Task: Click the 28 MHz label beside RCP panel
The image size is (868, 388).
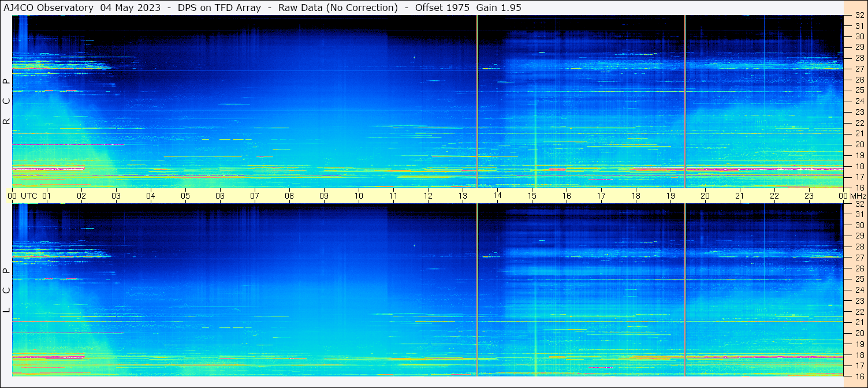Action: 859,58
